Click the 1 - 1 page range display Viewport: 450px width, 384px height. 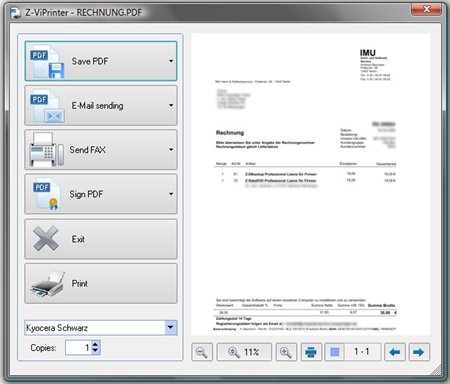pyautogui.click(x=362, y=352)
